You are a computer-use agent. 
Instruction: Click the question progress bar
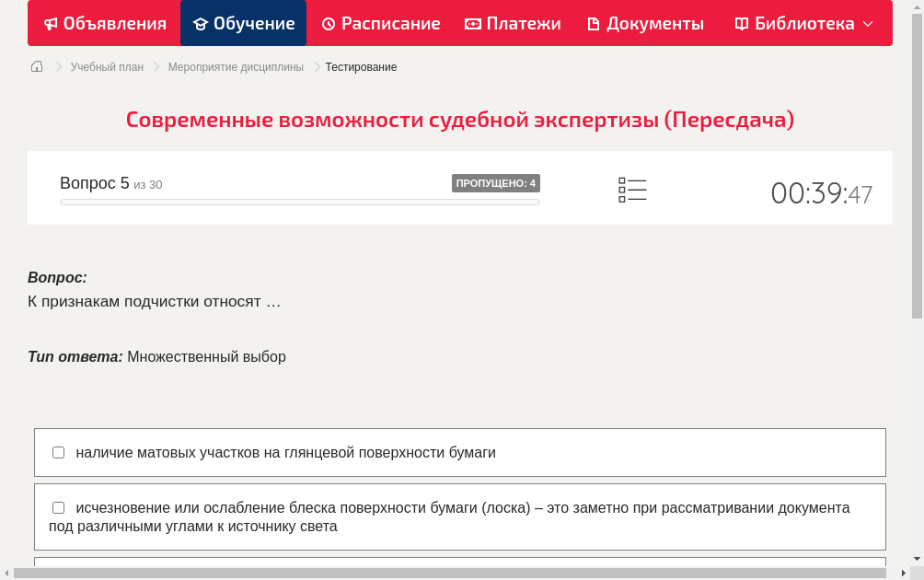click(x=299, y=202)
